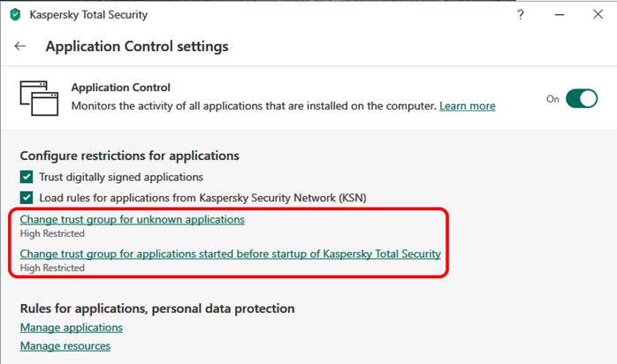Click the Application Control settings page heading
This screenshot has height=364, width=617.
coord(137,46)
